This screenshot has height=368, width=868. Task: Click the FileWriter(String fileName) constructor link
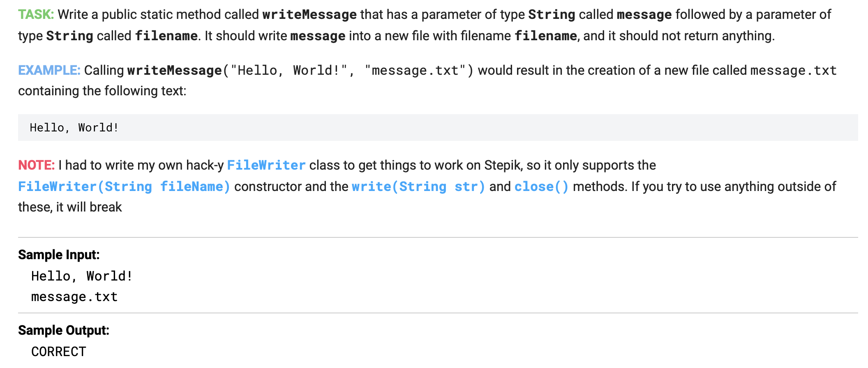pyautogui.click(x=124, y=186)
